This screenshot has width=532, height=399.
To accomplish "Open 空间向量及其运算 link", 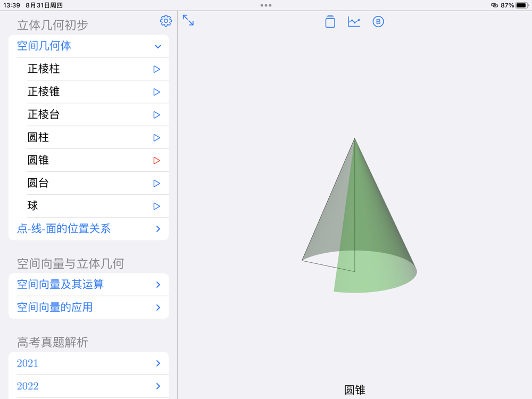I will [61, 284].
